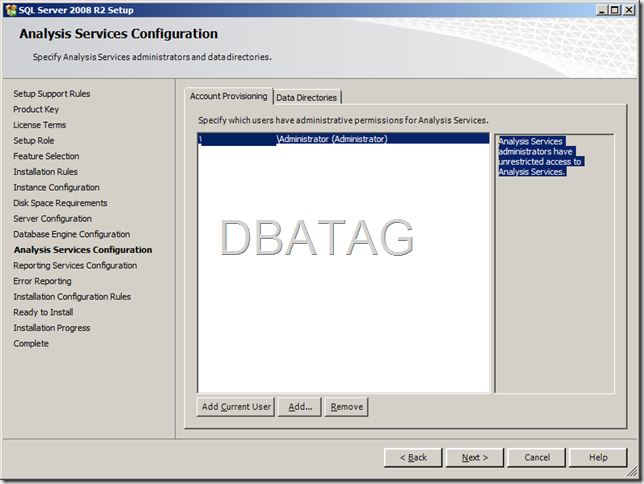This screenshot has width=644, height=484.
Task: Click Installation Progress step
Action: pos(52,328)
